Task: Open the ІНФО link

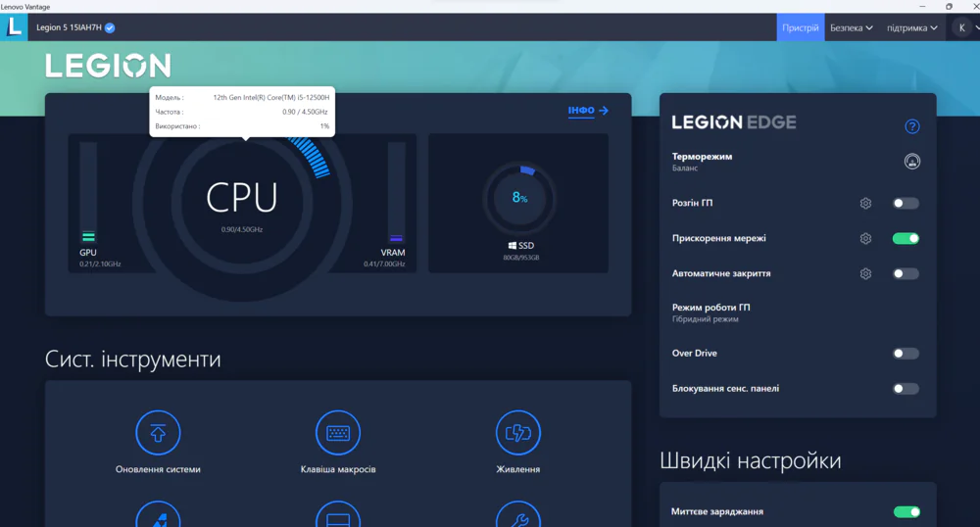Action: (x=581, y=111)
